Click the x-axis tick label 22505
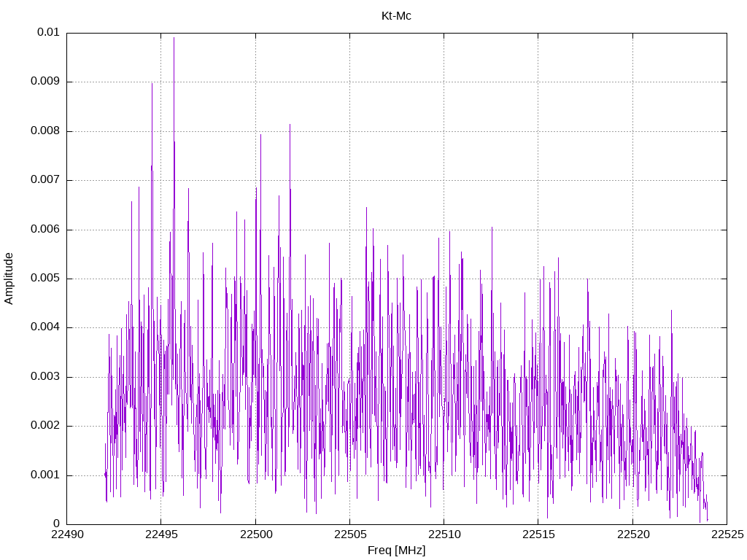 (350, 534)
